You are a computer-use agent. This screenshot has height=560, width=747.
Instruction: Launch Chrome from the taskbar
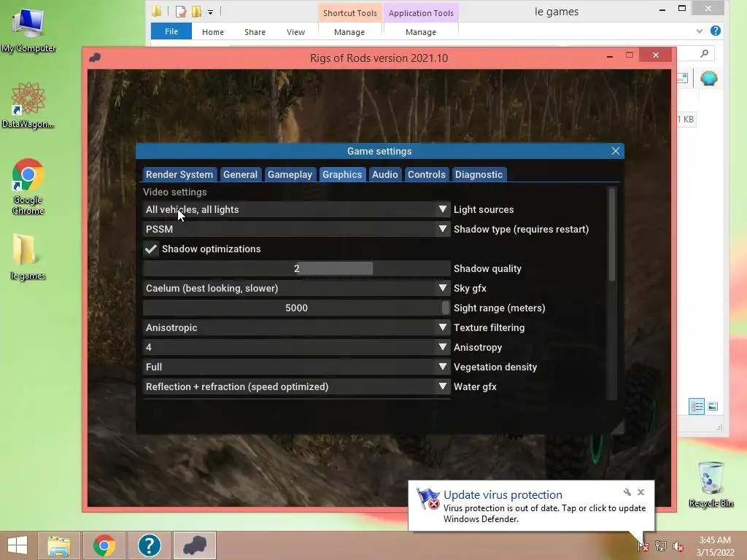[x=104, y=545]
